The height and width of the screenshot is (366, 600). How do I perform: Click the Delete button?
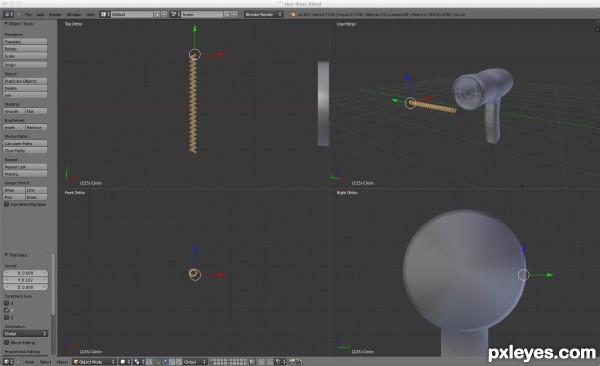pos(25,88)
